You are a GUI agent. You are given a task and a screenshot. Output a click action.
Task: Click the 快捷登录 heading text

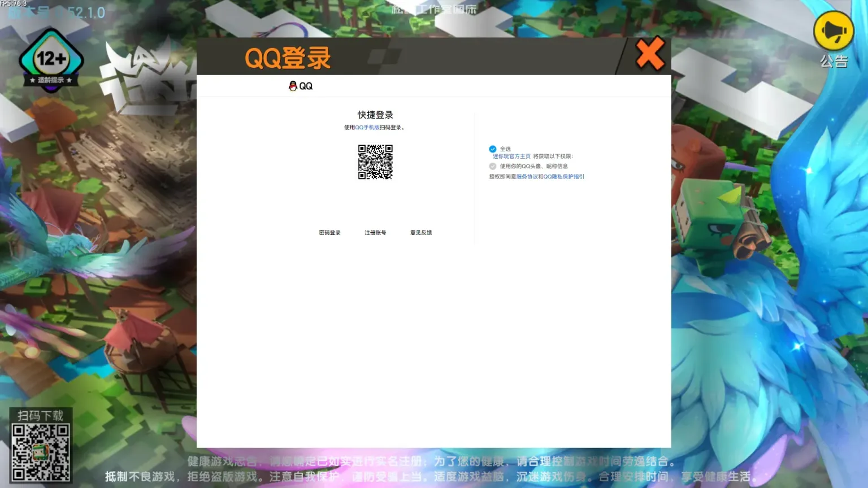[375, 115]
